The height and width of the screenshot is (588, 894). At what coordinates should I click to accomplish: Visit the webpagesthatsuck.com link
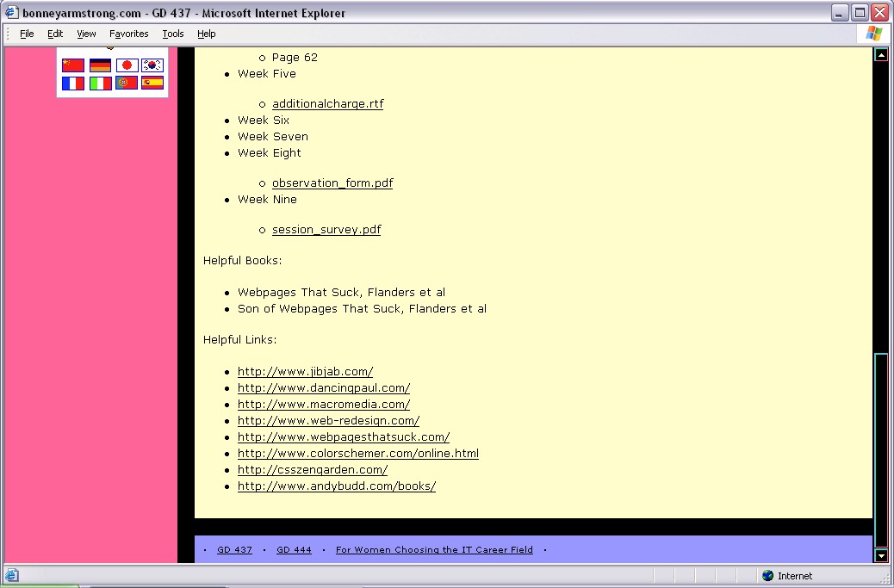point(344,437)
